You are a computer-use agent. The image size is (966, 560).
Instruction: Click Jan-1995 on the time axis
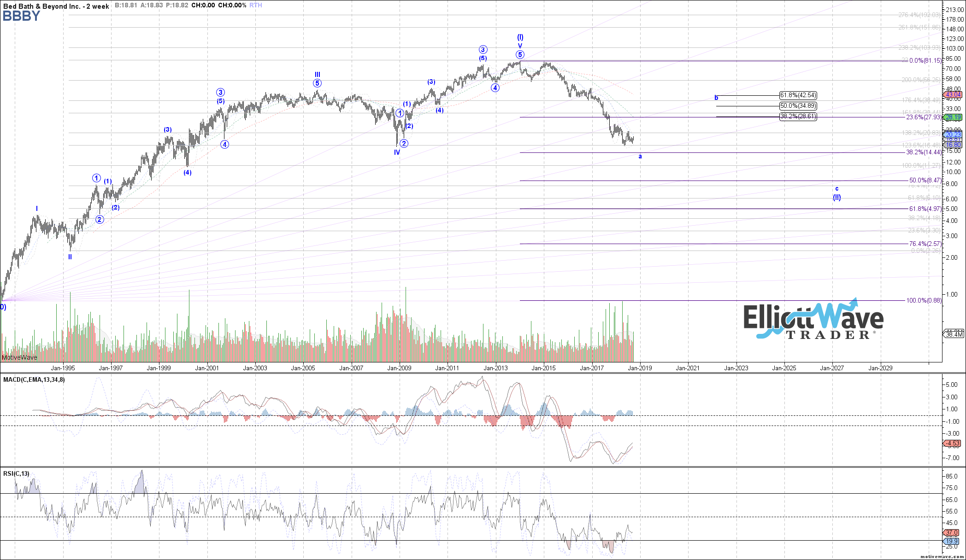(63, 368)
